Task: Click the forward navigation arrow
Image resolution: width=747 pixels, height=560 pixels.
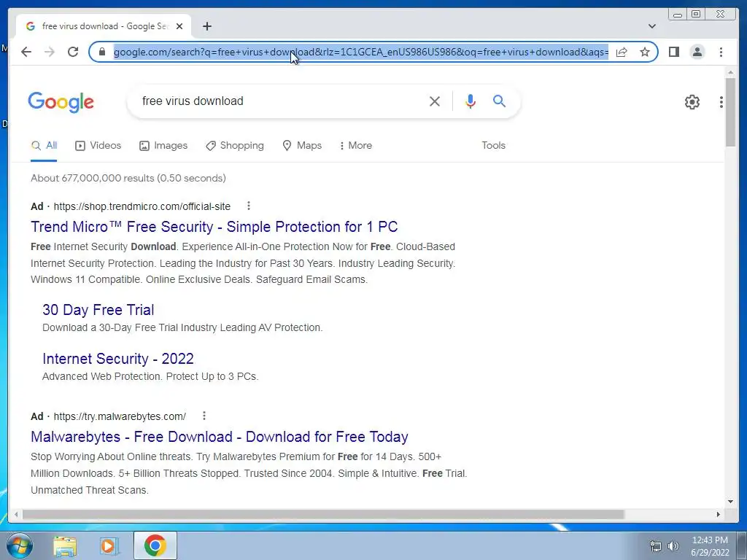Action: pos(50,52)
